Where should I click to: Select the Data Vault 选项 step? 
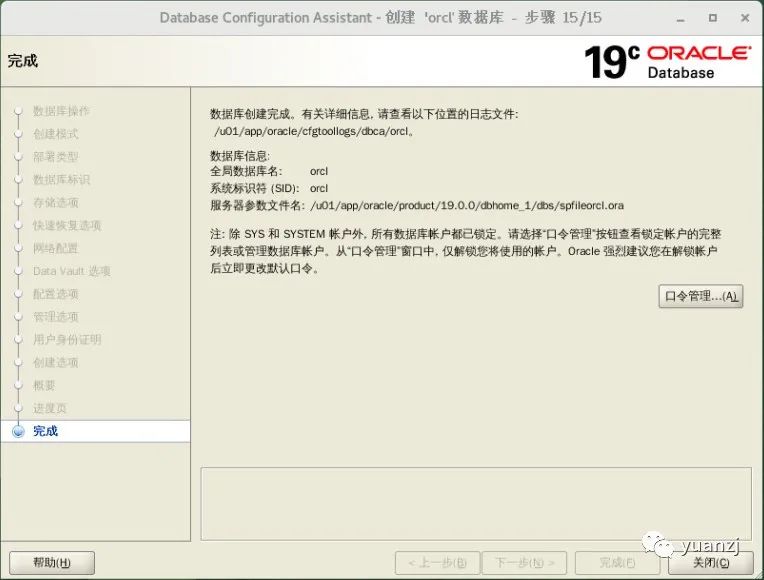tap(72, 271)
